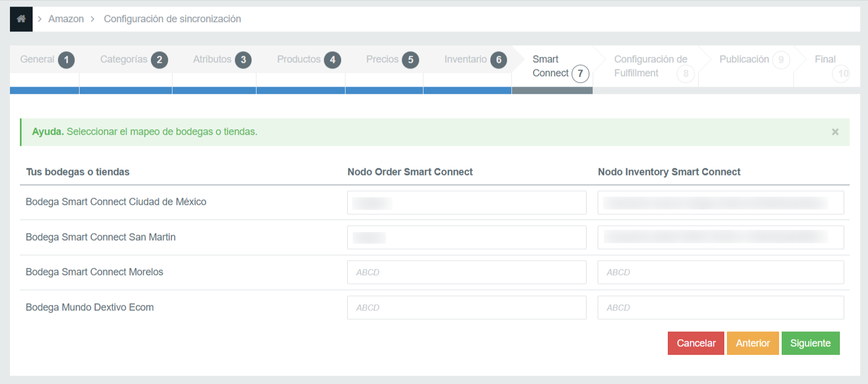Click Nodo Order field for Mundo Dextivo Ecom

466,308
